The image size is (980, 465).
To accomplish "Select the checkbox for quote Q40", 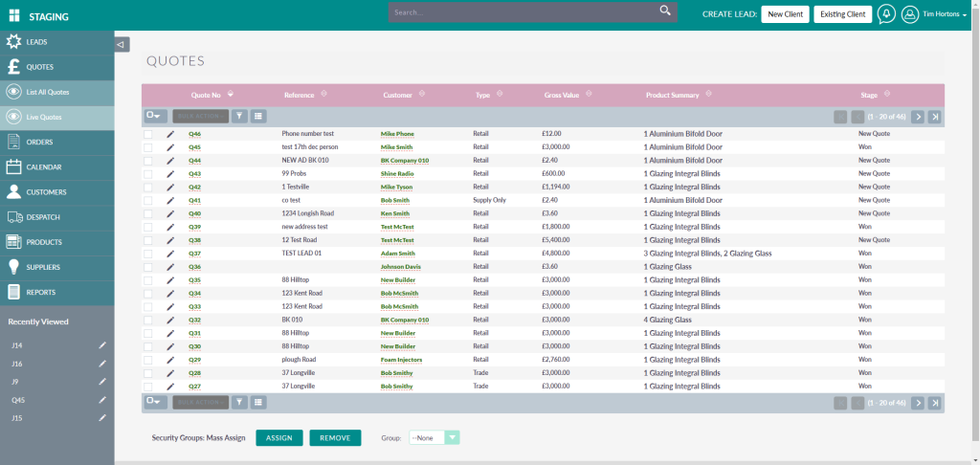I will (148, 213).
